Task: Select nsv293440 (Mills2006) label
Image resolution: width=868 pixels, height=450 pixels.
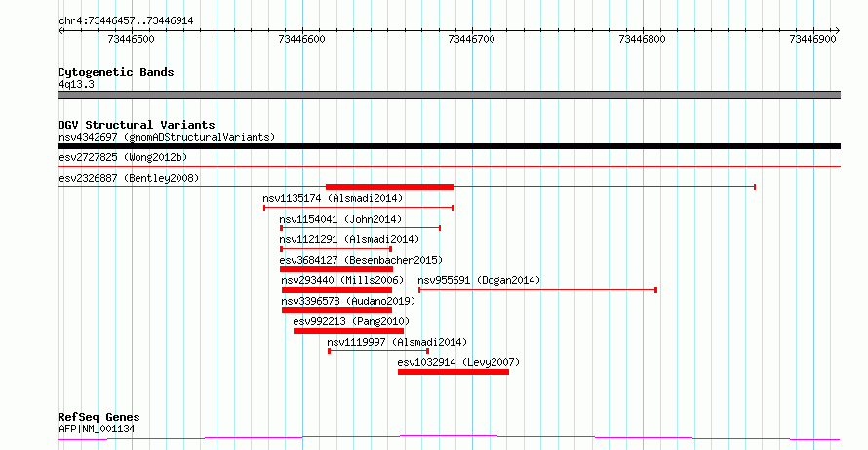Action: point(342,280)
